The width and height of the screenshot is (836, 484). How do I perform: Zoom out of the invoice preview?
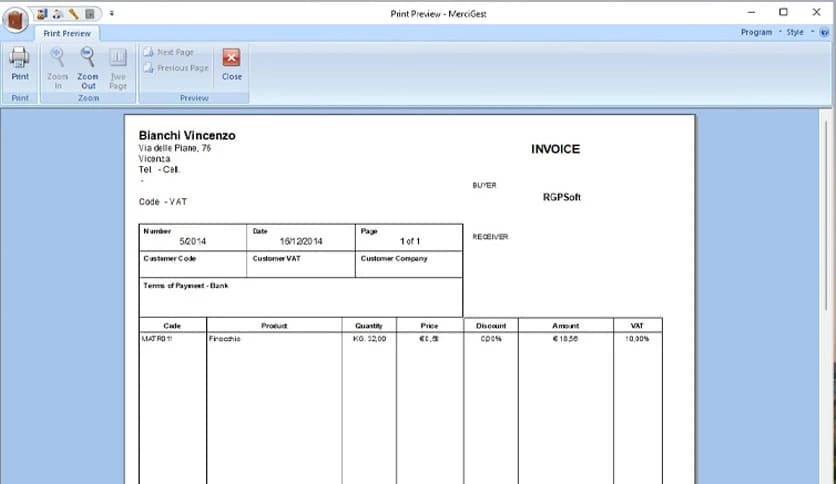coord(88,68)
